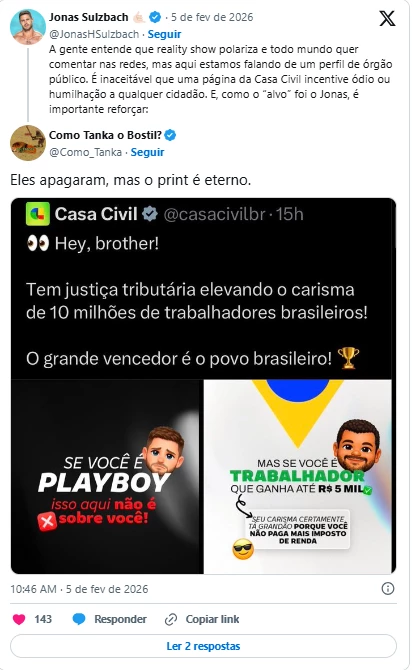Screen dimensions: 412x670
Task: Click Ler 2 respostas button
Action: click(203, 646)
